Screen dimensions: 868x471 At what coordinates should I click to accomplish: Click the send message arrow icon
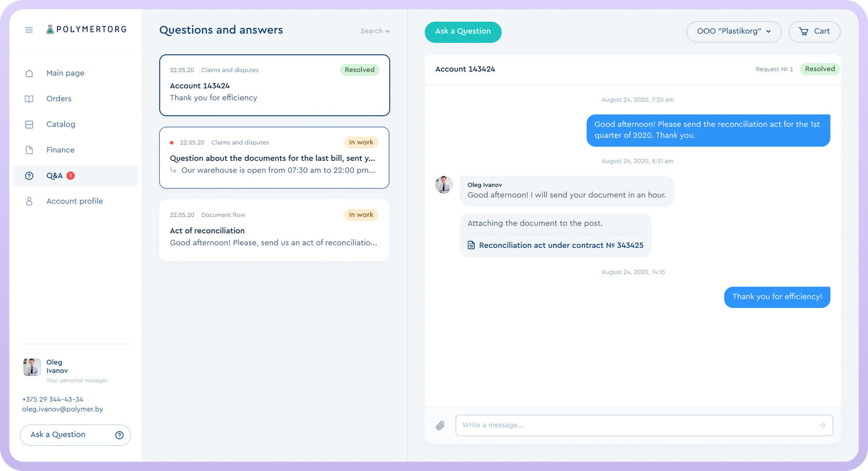822,426
